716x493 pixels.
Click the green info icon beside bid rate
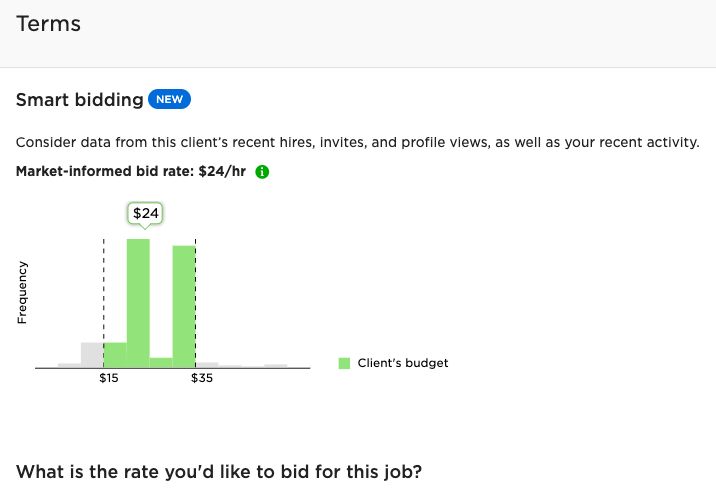[263, 172]
